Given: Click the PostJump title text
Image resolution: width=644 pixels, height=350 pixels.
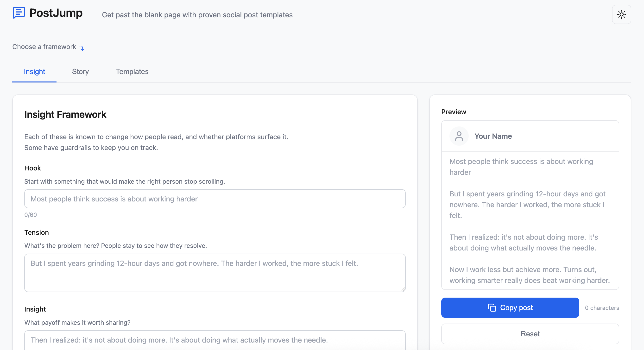Looking at the screenshot, I should [x=56, y=13].
